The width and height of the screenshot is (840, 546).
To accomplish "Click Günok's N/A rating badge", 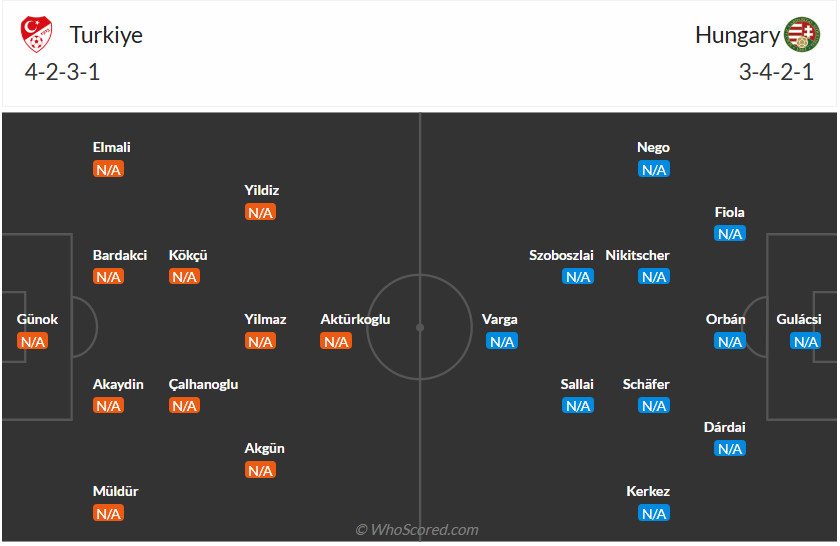I will tap(32, 341).
